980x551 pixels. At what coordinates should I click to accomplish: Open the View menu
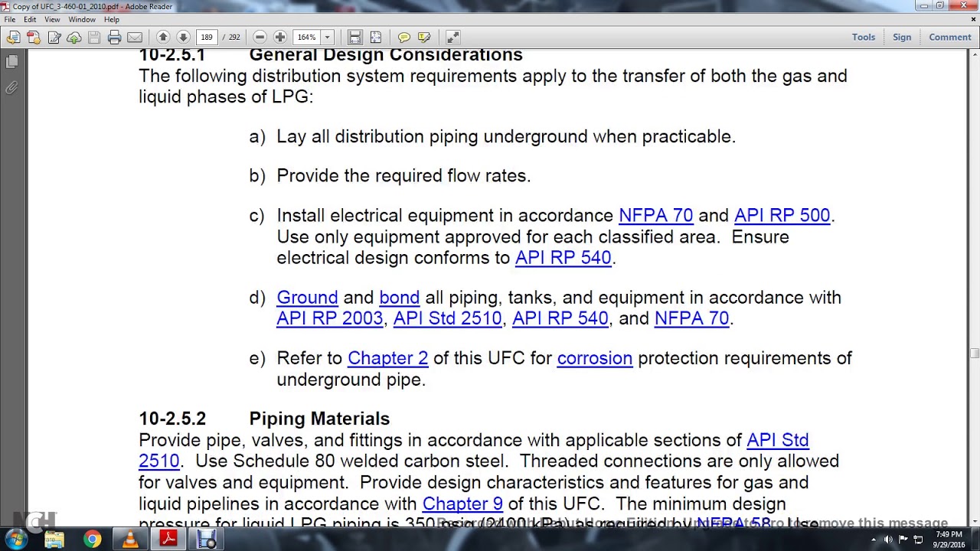point(52,19)
